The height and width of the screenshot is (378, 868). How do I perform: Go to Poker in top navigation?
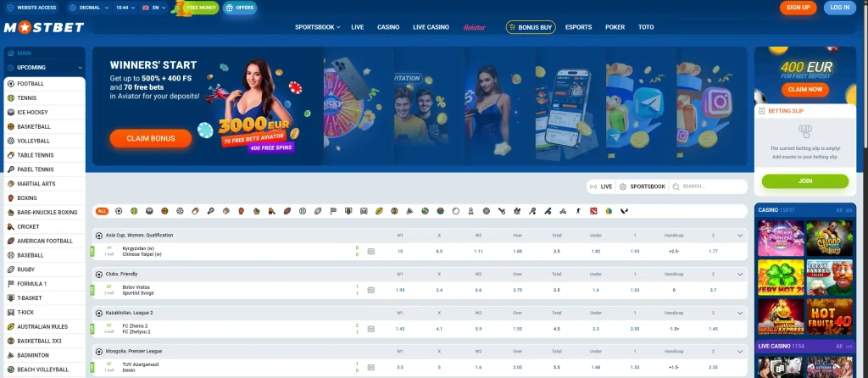coord(615,27)
